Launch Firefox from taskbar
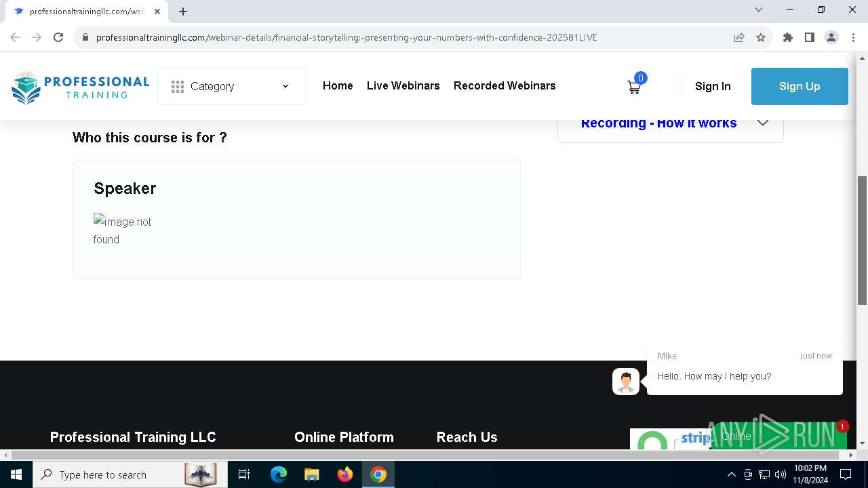 tap(345, 474)
